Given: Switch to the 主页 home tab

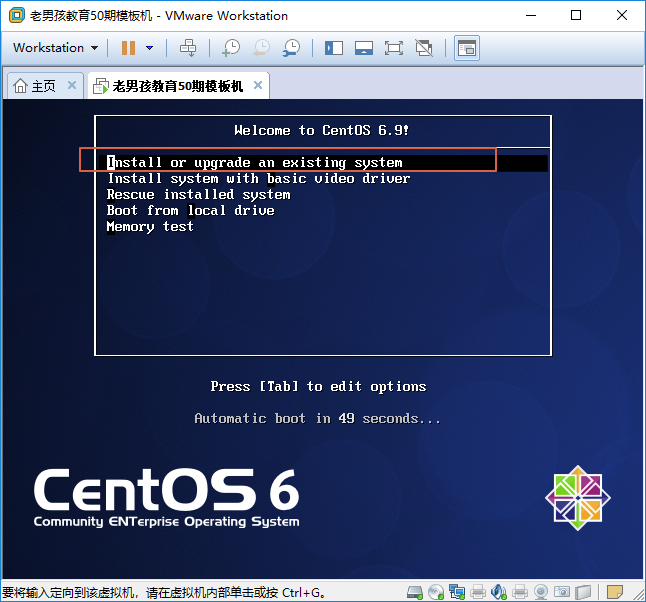Looking at the screenshot, I should point(35,86).
